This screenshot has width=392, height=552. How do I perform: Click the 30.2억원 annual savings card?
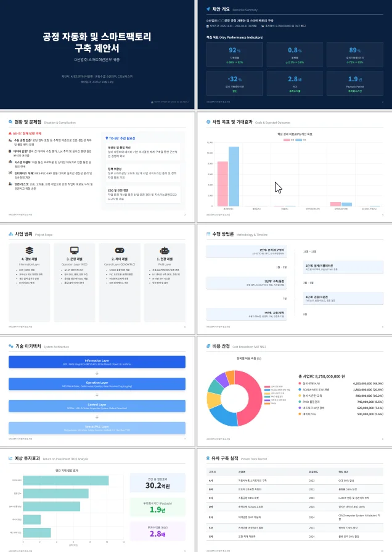pos(157,483)
